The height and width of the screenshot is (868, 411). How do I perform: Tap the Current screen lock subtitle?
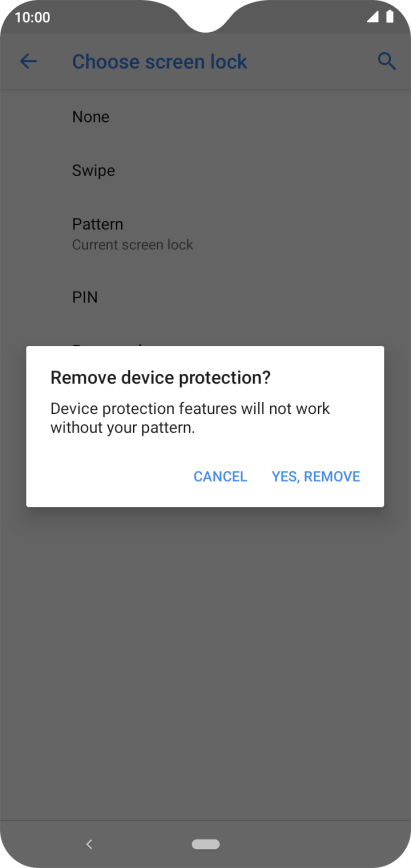click(132, 245)
